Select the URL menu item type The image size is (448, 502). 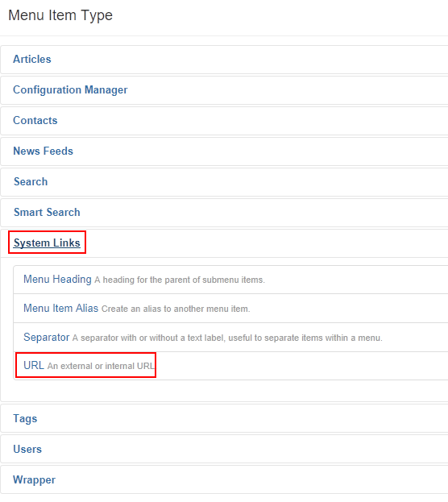[x=34, y=365]
